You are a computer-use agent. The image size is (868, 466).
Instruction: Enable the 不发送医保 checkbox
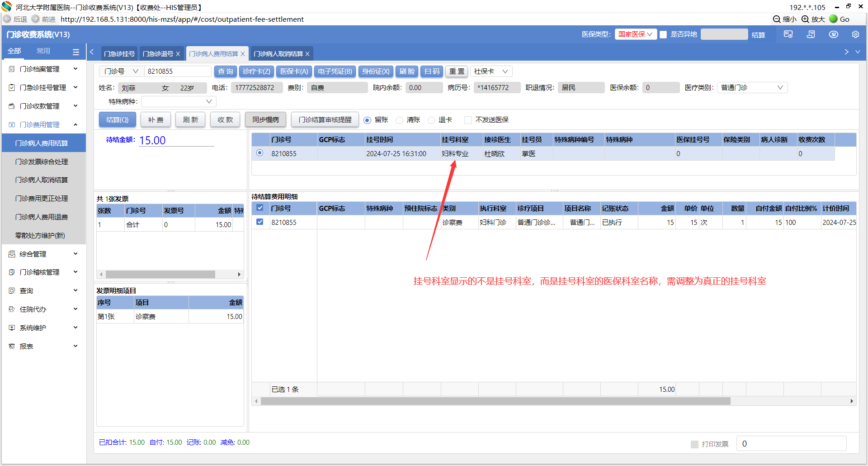click(468, 120)
